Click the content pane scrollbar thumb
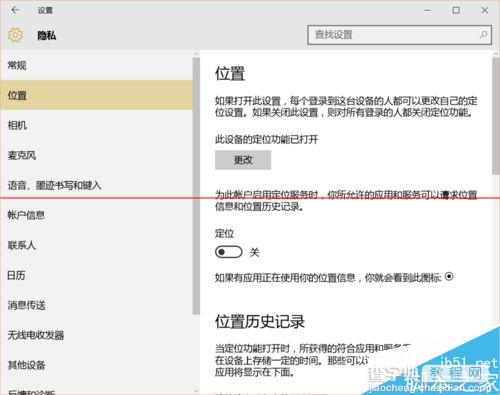Viewport: 500px width, 395px height. click(496, 115)
